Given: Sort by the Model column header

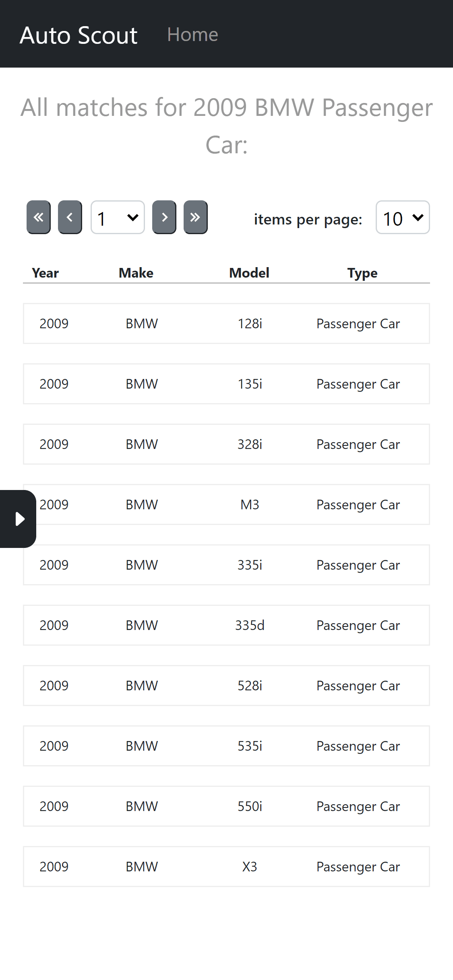Looking at the screenshot, I should tap(249, 273).
